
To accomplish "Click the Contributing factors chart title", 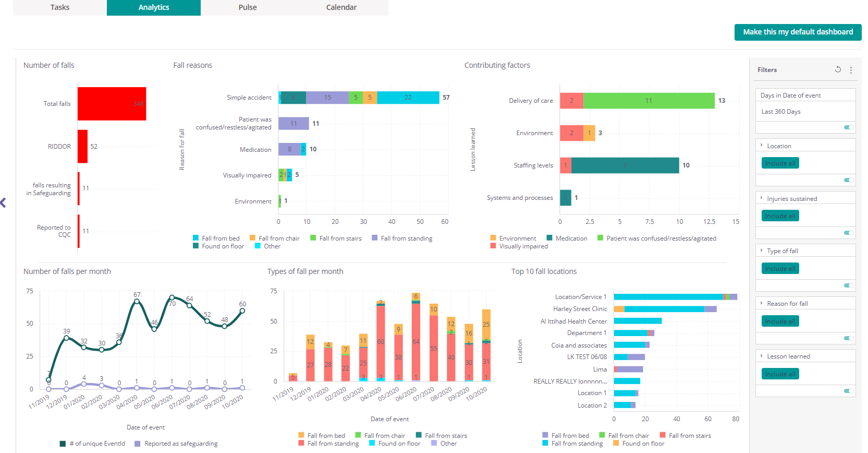I will (x=497, y=65).
